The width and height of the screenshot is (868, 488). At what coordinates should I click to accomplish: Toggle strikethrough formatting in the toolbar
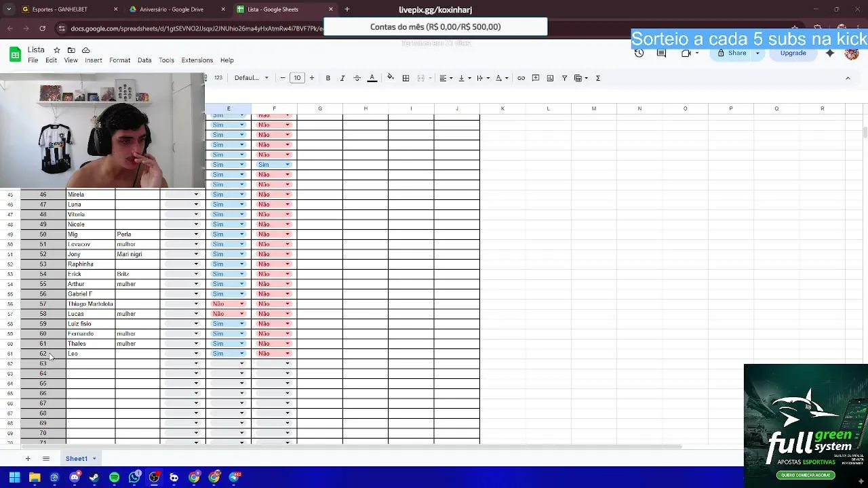[357, 78]
